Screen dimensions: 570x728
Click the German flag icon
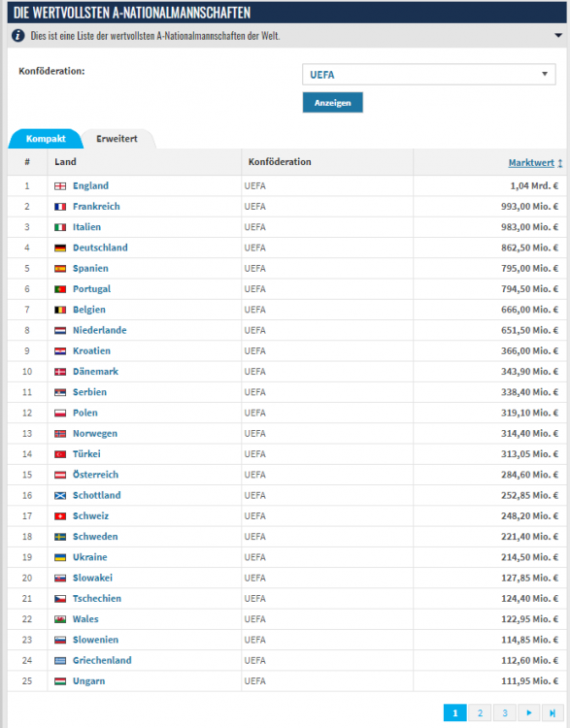pos(60,248)
